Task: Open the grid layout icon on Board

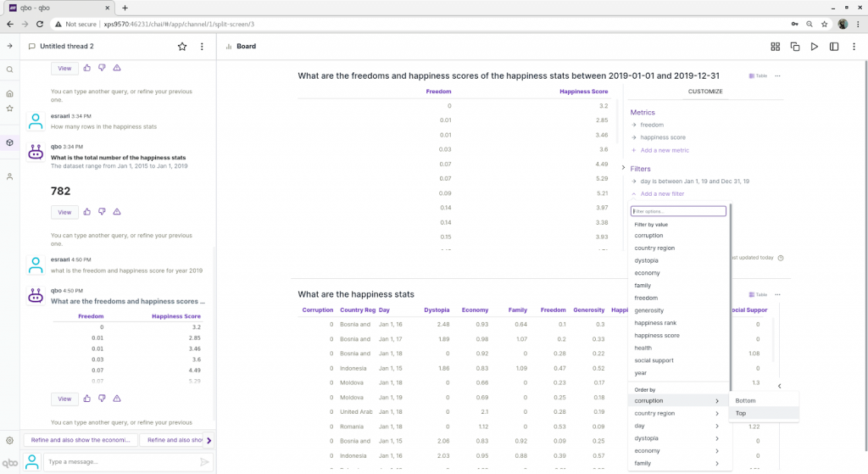Action: tap(775, 47)
